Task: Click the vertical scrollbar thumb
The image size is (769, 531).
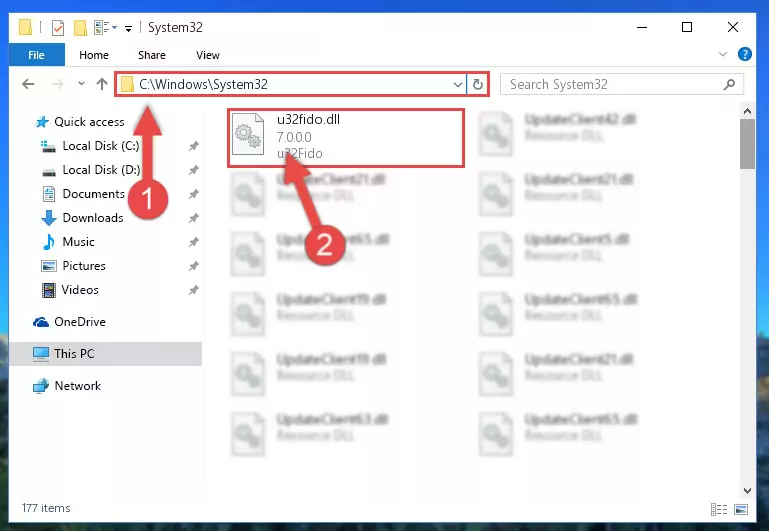Action: 747,144
